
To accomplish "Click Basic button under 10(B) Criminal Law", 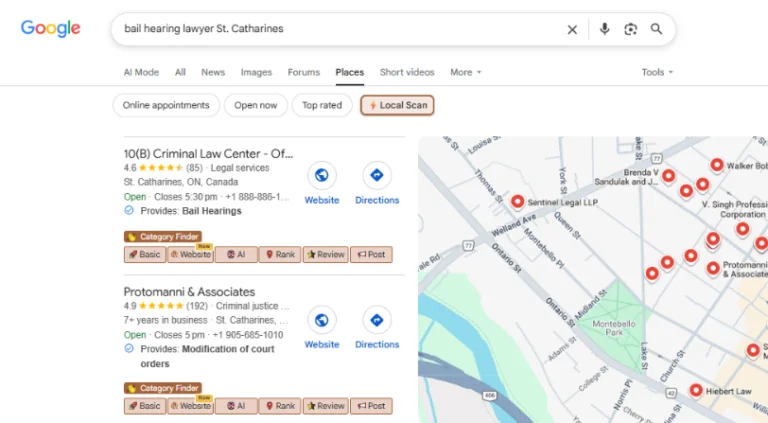I will coord(145,255).
